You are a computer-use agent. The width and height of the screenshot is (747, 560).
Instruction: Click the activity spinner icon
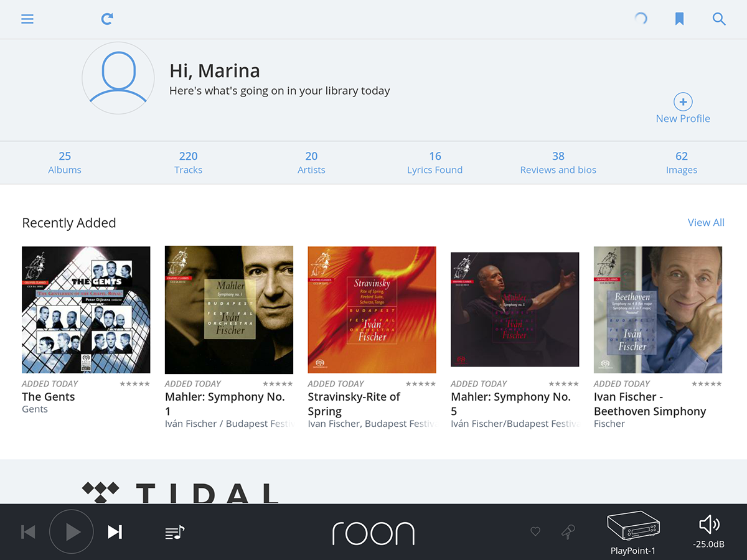pos(641,19)
